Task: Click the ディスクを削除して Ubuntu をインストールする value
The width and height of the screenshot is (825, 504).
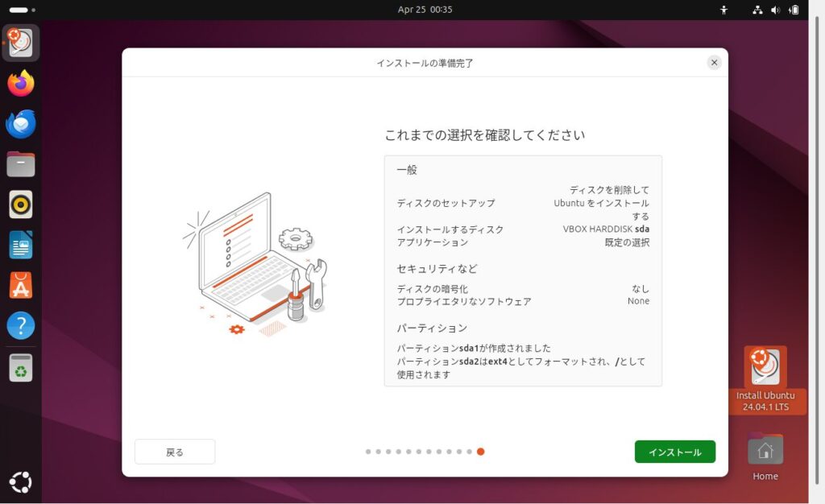Action: click(601, 203)
